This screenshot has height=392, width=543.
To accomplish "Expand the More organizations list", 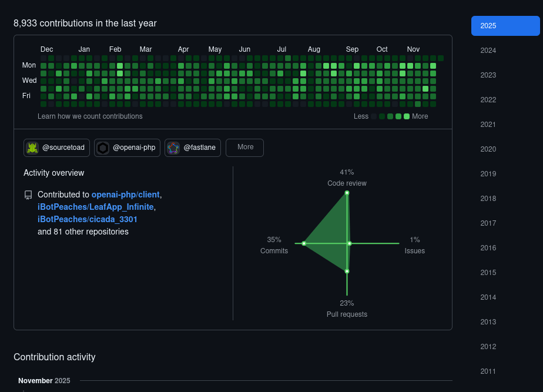I will click(x=244, y=148).
